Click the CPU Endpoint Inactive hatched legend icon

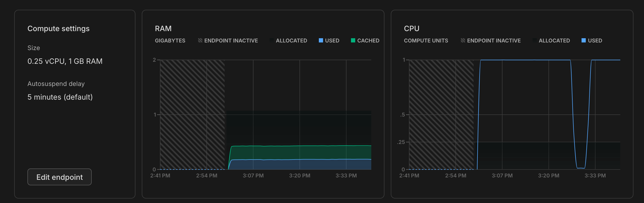coord(463,40)
